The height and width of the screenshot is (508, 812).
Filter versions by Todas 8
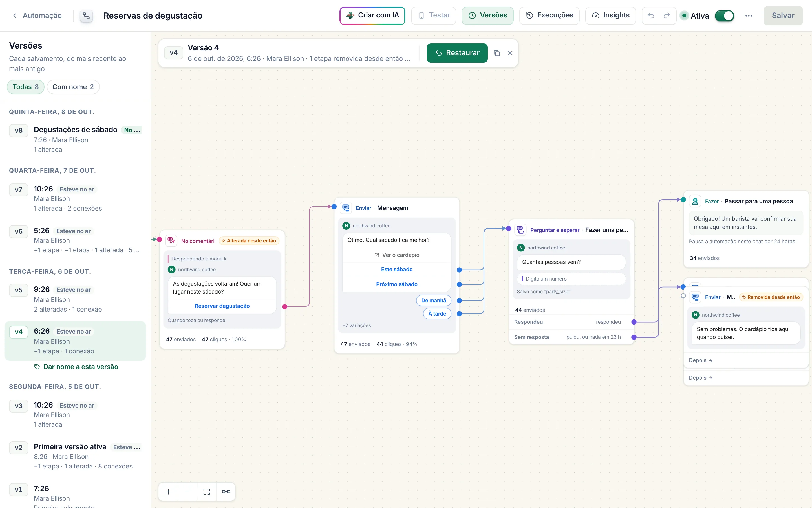click(x=25, y=87)
